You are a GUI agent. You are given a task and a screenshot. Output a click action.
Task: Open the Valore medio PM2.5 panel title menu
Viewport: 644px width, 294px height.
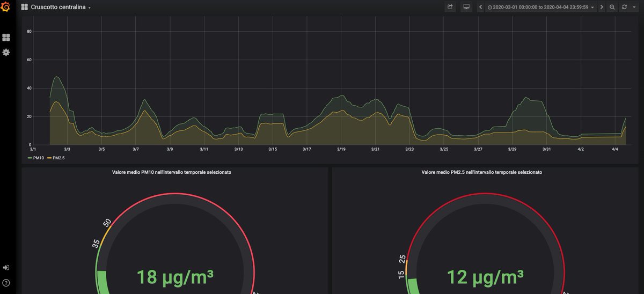click(482, 173)
